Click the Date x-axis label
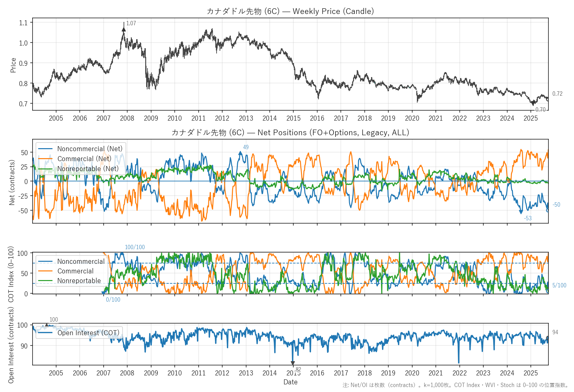Viewport: 574px width, 392px height. click(290, 382)
